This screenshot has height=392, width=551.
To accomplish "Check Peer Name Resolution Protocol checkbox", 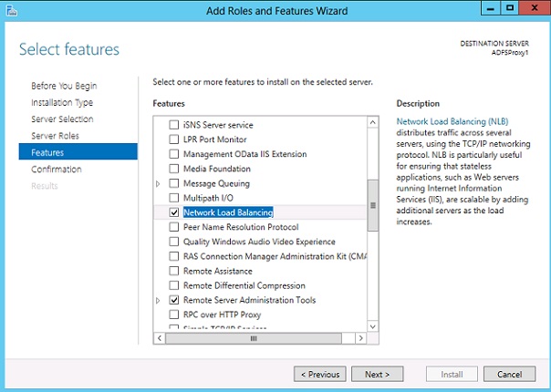I will (x=174, y=227).
